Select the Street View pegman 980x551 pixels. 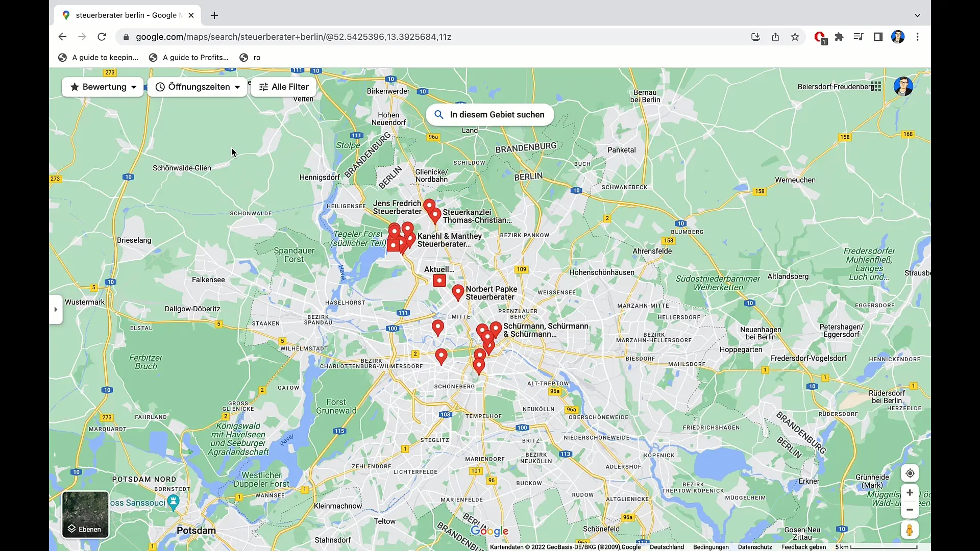pos(910,530)
